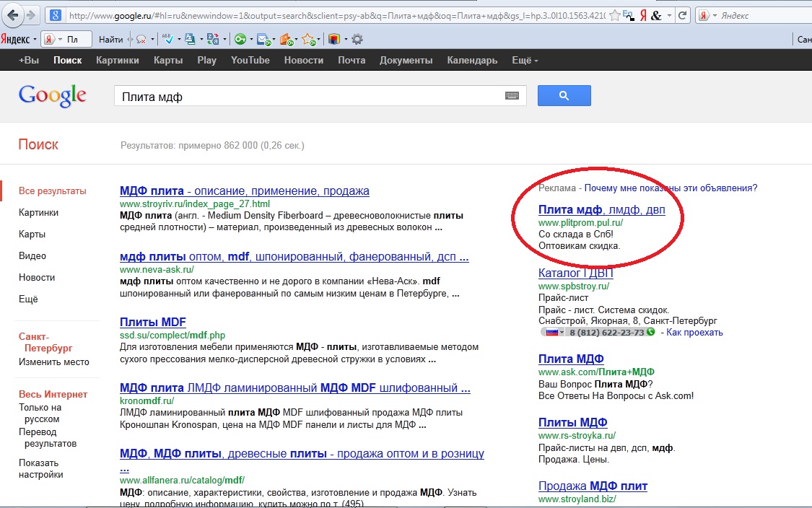Image resolution: width=812 pixels, height=508 pixels.
Task: Bookmark page with the star icon
Action: tap(615, 16)
